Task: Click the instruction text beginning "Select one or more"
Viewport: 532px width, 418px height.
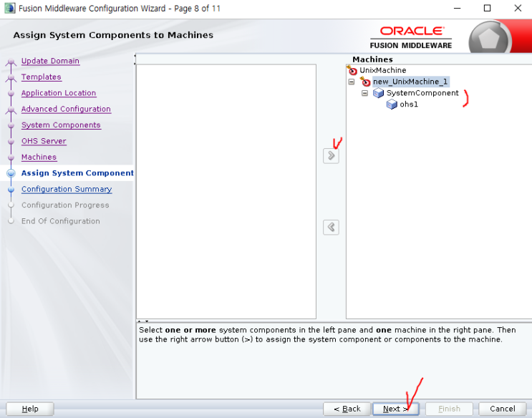Action: pos(327,334)
